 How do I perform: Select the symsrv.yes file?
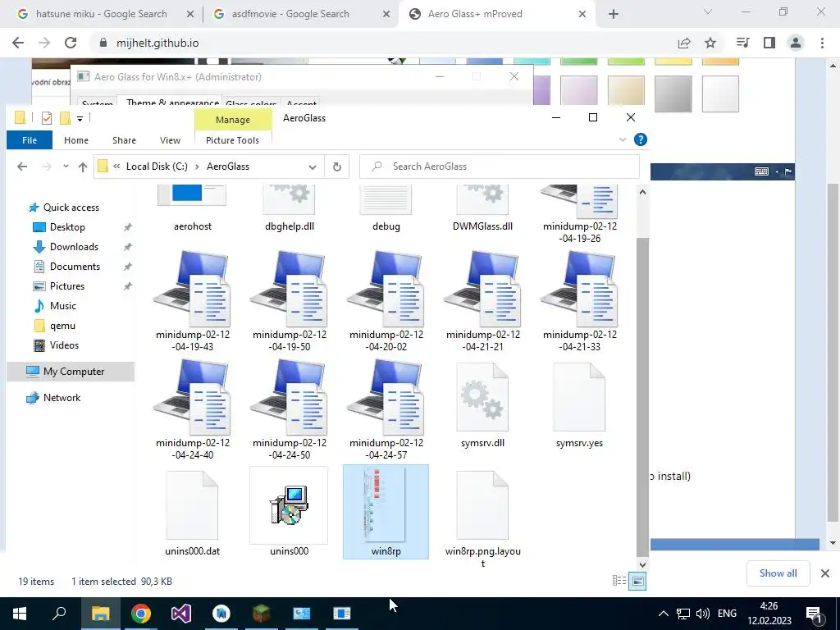click(579, 405)
